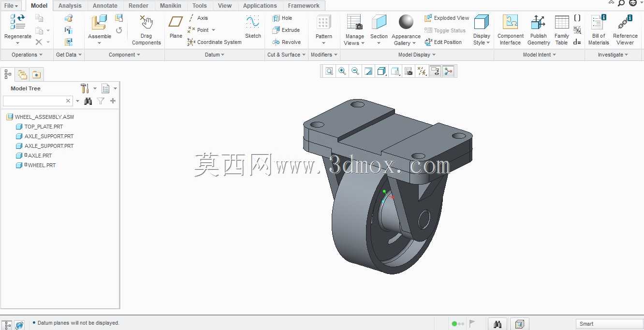This screenshot has width=644, height=330.
Task: Open the File menu
Action: pyautogui.click(x=11, y=6)
